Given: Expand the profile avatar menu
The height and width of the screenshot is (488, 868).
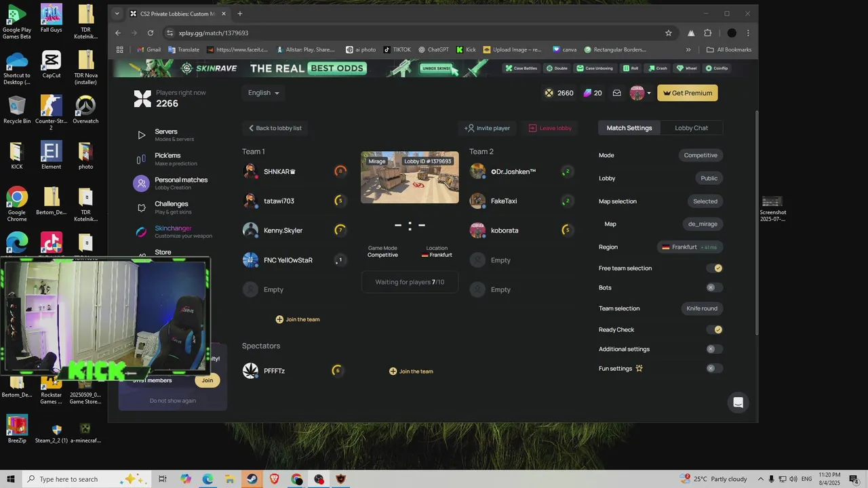Looking at the screenshot, I should click(x=640, y=93).
